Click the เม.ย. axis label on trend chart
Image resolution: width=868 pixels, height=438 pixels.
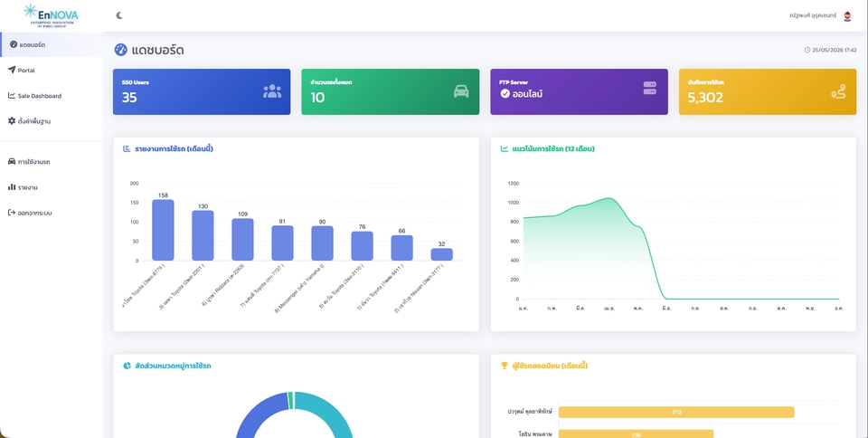click(x=609, y=308)
